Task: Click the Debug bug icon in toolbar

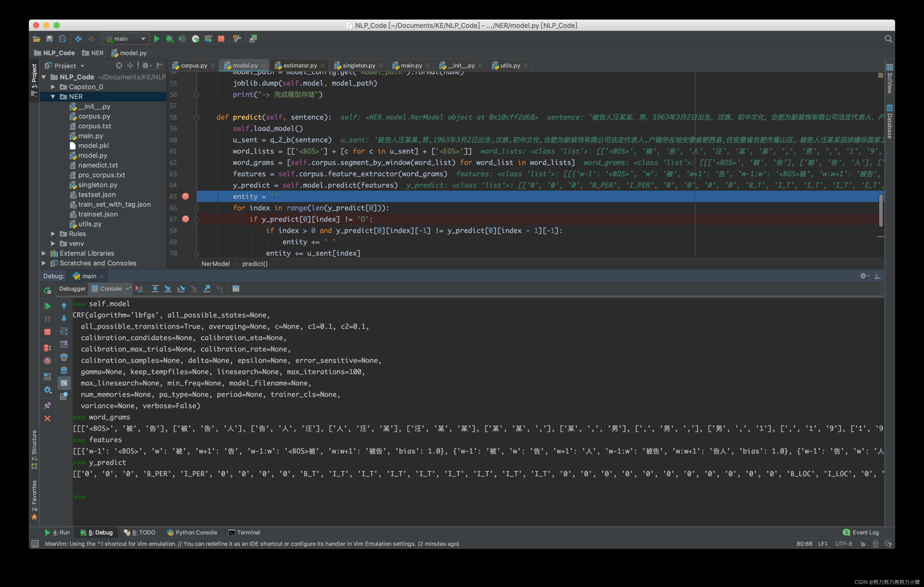Action: (x=169, y=39)
